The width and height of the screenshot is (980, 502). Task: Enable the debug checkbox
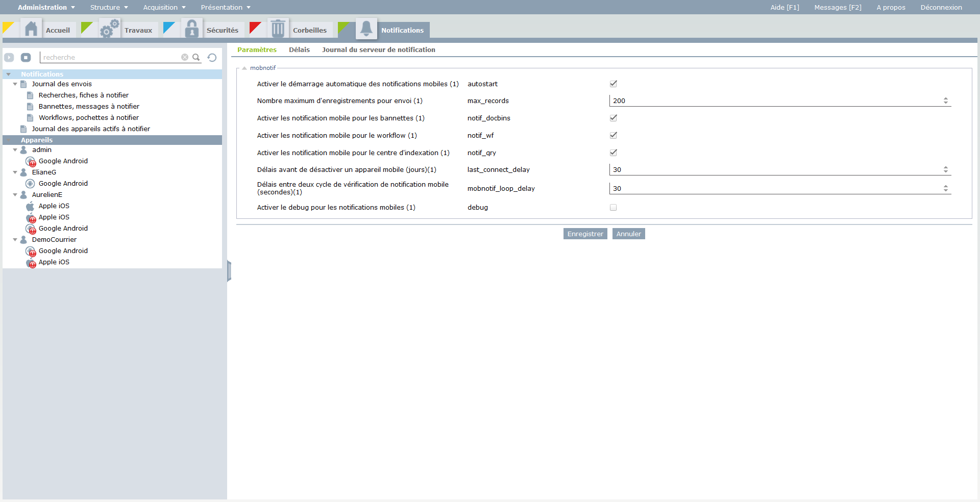(614, 208)
